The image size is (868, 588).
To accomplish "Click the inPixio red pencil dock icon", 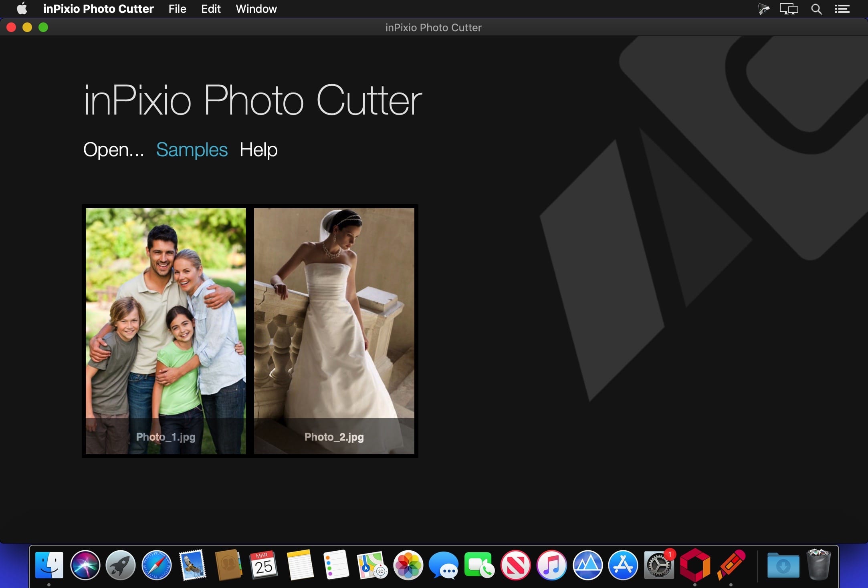I will pyautogui.click(x=731, y=565).
